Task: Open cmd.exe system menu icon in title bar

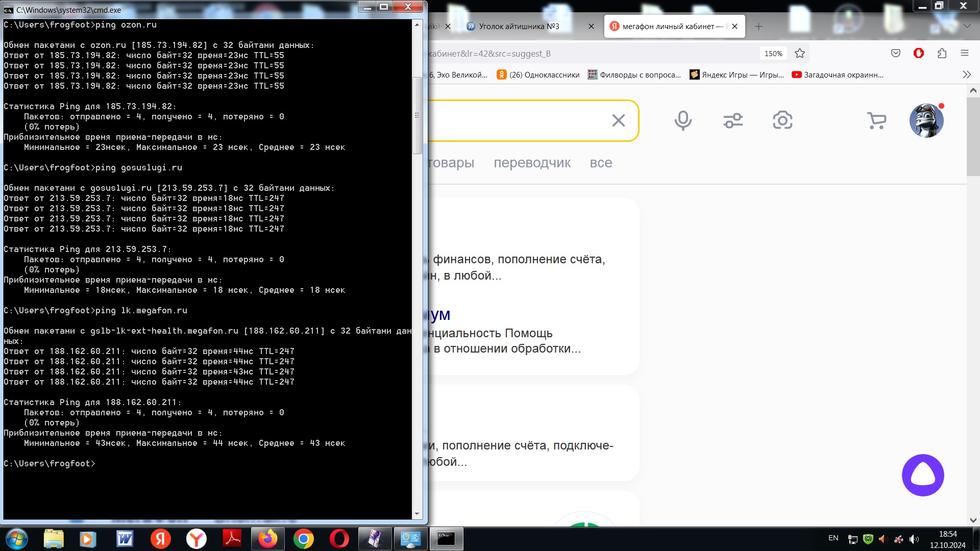Action: click(9, 10)
